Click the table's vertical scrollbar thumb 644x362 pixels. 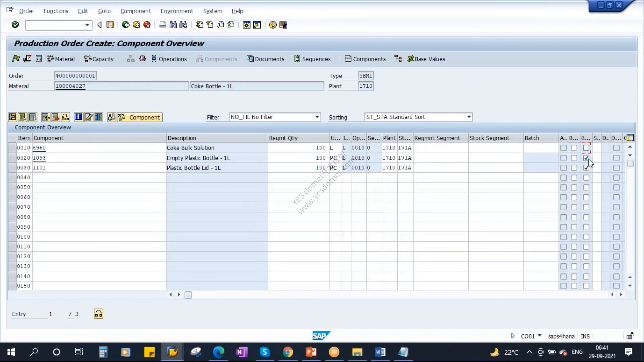630,164
